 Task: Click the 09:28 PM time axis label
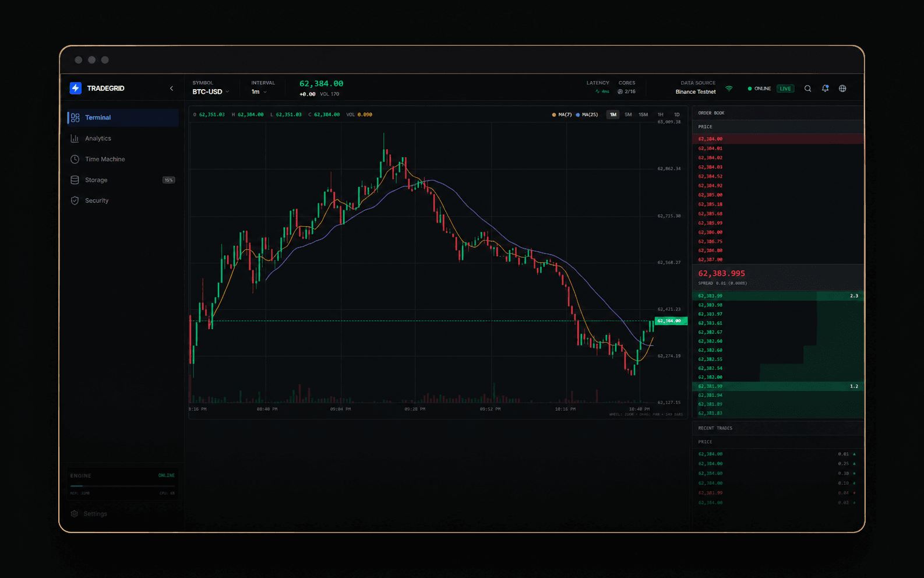click(415, 409)
